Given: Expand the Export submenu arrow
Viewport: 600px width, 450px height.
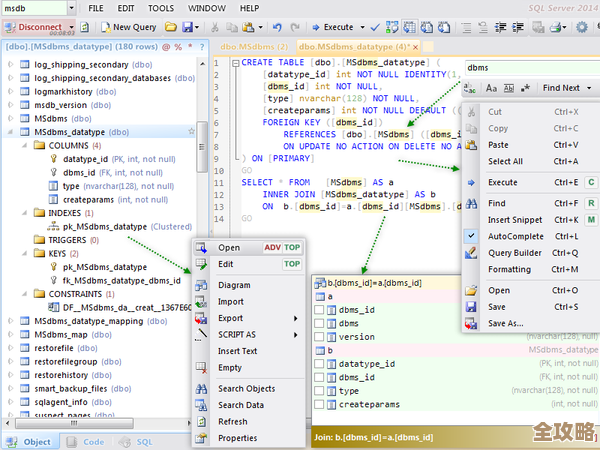Looking at the screenshot, I should pos(295,318).
